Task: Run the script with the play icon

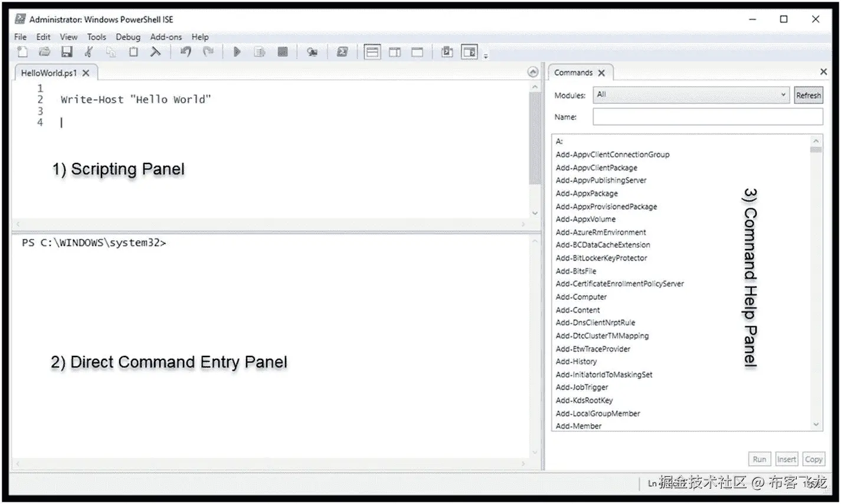Action: 237,52
